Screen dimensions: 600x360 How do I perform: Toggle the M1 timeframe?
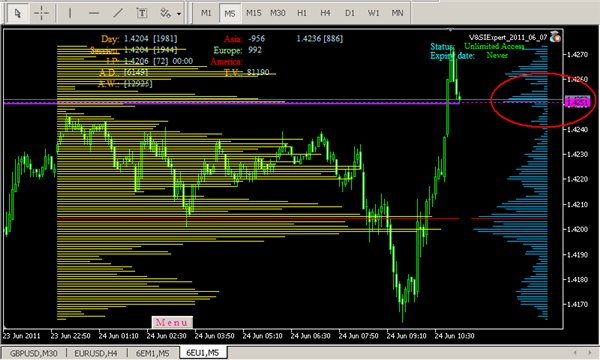tap(206, 13)
